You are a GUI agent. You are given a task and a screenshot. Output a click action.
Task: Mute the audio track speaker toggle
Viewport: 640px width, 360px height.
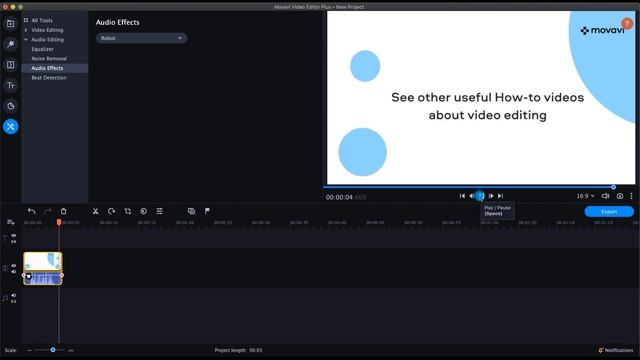coord(13,295)
